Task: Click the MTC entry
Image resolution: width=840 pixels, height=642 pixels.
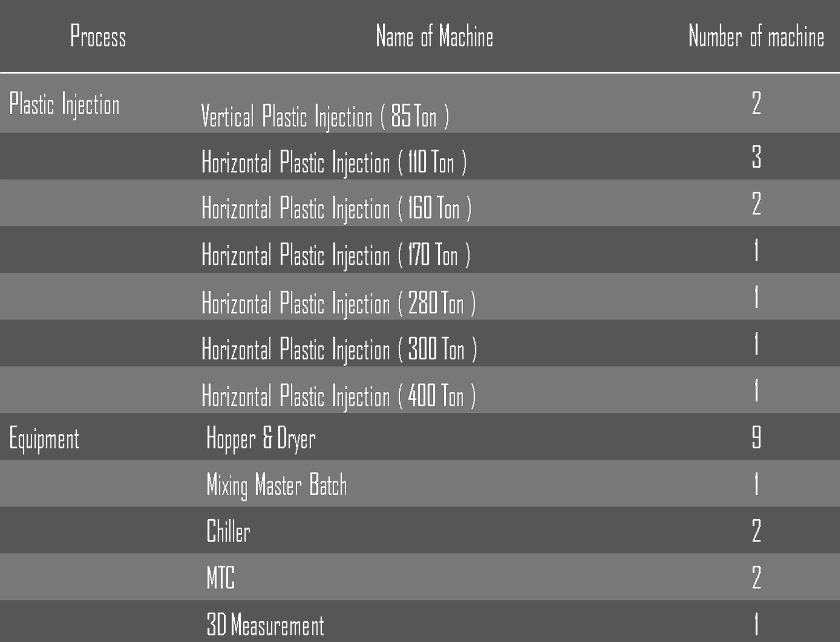Action: point(220,578)
